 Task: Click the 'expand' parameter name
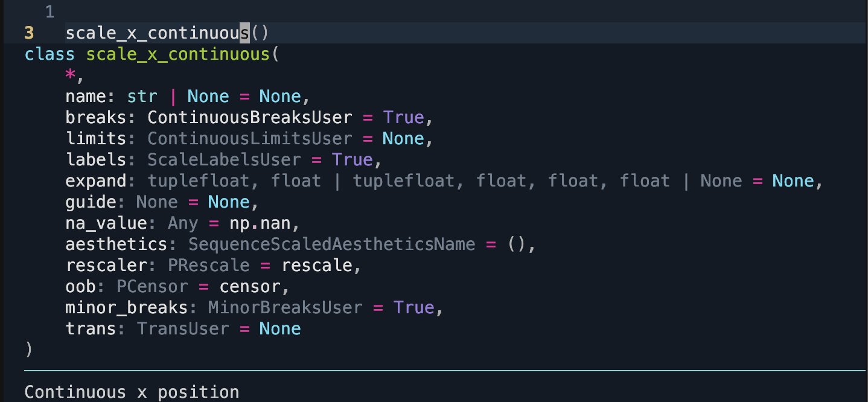(96, 181)
